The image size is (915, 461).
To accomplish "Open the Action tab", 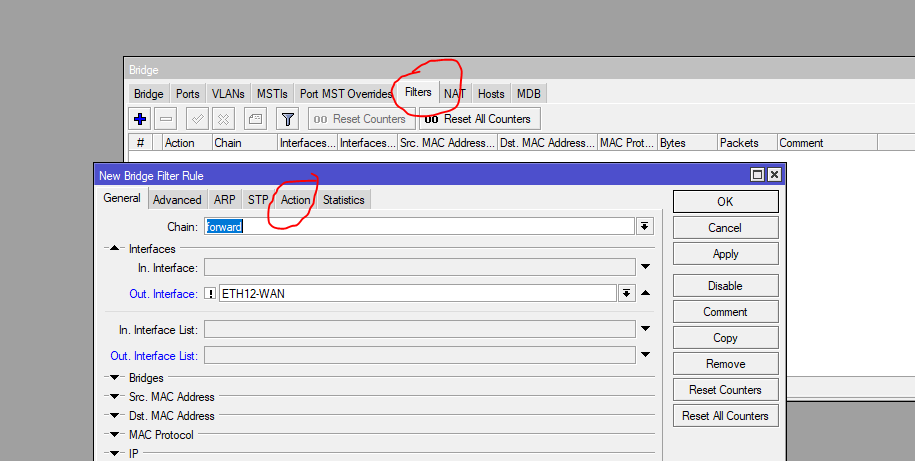I will point(296,200).
